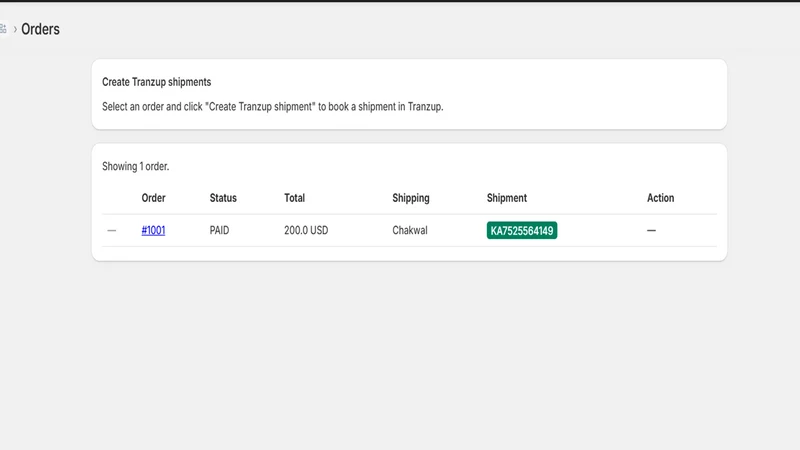Image resolution: width=800 pixels, height=450 pixels.
Task: Click the Total column header
Action: 294,198
